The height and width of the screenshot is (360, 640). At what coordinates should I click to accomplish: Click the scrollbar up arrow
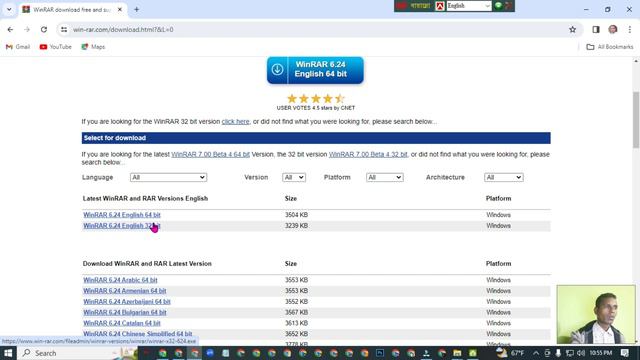636,61
